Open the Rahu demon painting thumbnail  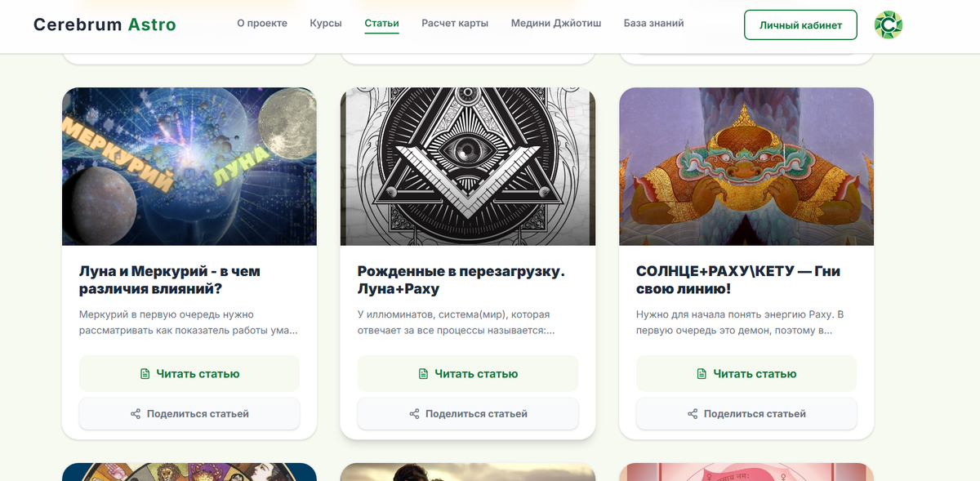click(x=746, y=167)
